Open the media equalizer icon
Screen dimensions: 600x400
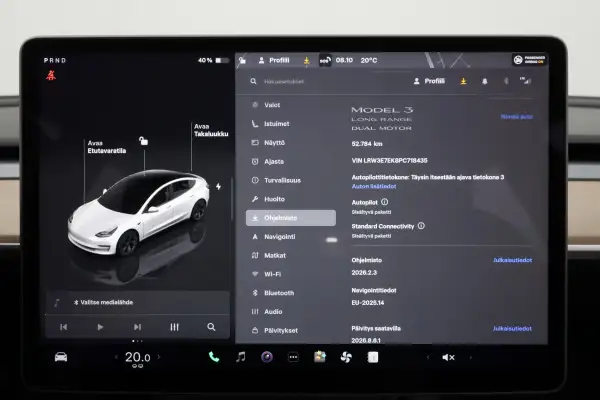(174, 327)
